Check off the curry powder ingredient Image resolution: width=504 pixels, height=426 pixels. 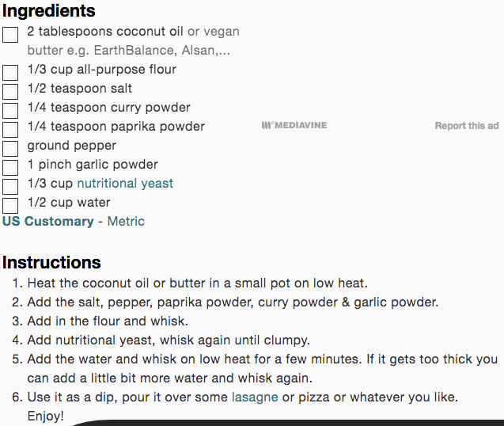pyautogui.click(x=10, y=111)
